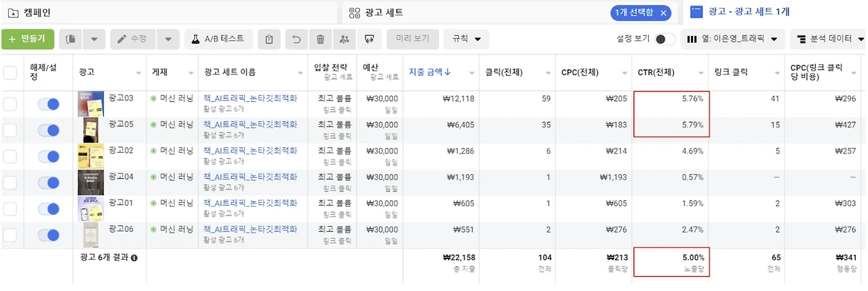Click the pencil 수정 edit button
The image size is (868, 291).
(x=133, y=39)
